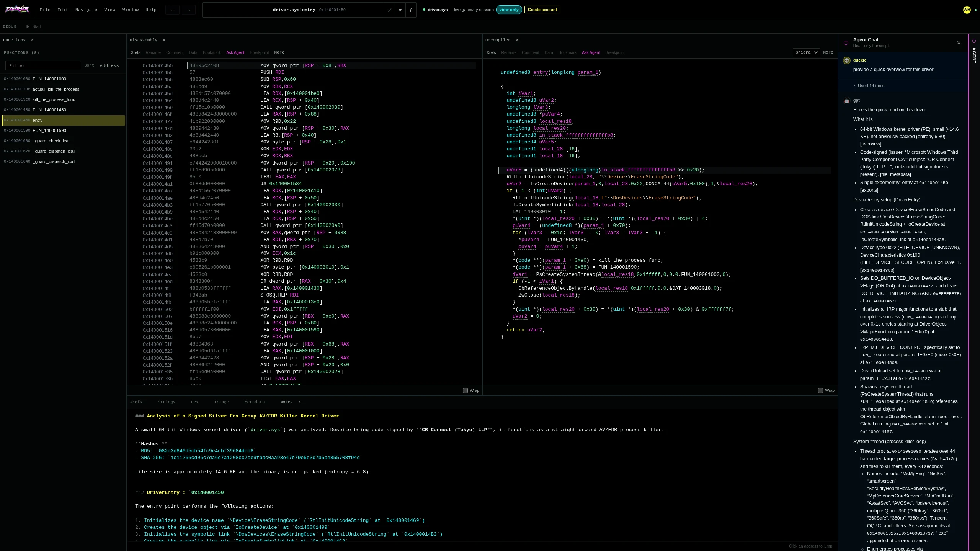Click Ask Agent in Disassembly toolbar
This screenshot has width=980, height=551.
(235, 53)
